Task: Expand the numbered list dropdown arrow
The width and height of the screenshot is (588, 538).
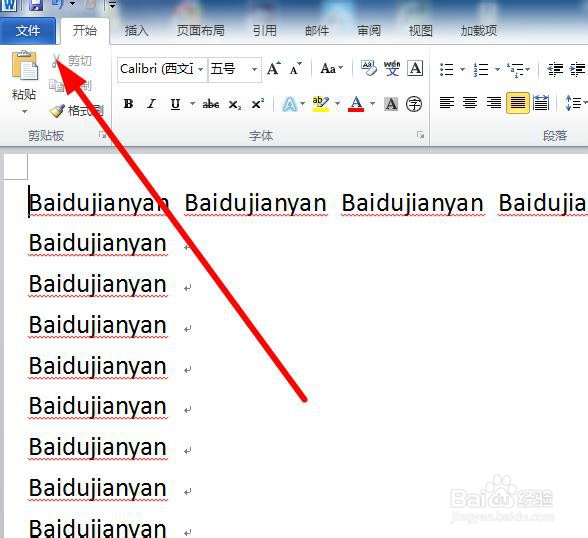Action: tap(497, 69)
